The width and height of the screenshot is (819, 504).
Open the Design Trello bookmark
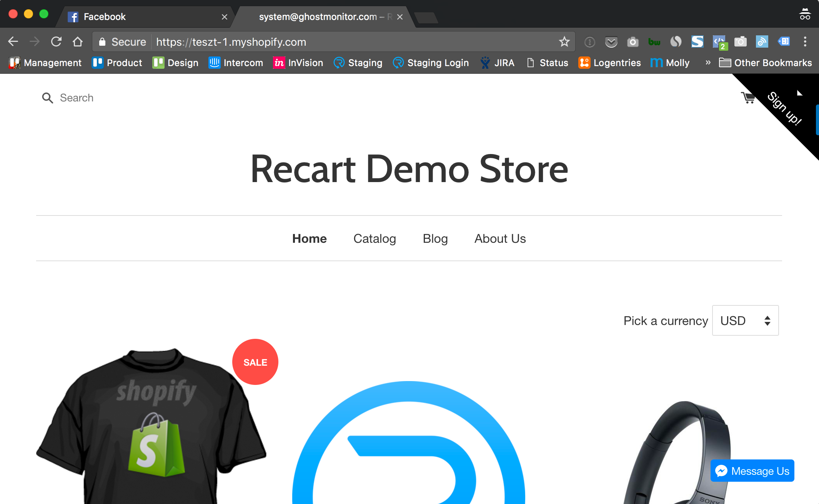[x=176, y=63]
